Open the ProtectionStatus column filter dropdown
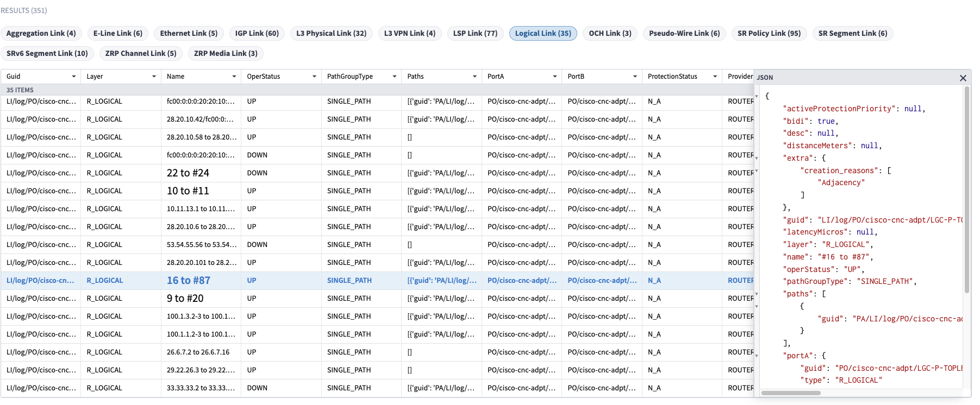This screenshot has width=980, height=405. point(715,77)
